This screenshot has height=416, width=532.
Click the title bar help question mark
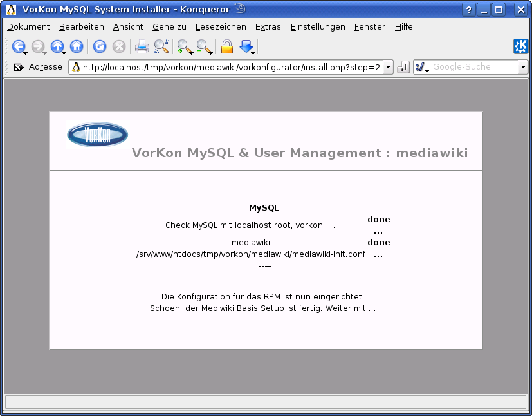pos(468,10)
